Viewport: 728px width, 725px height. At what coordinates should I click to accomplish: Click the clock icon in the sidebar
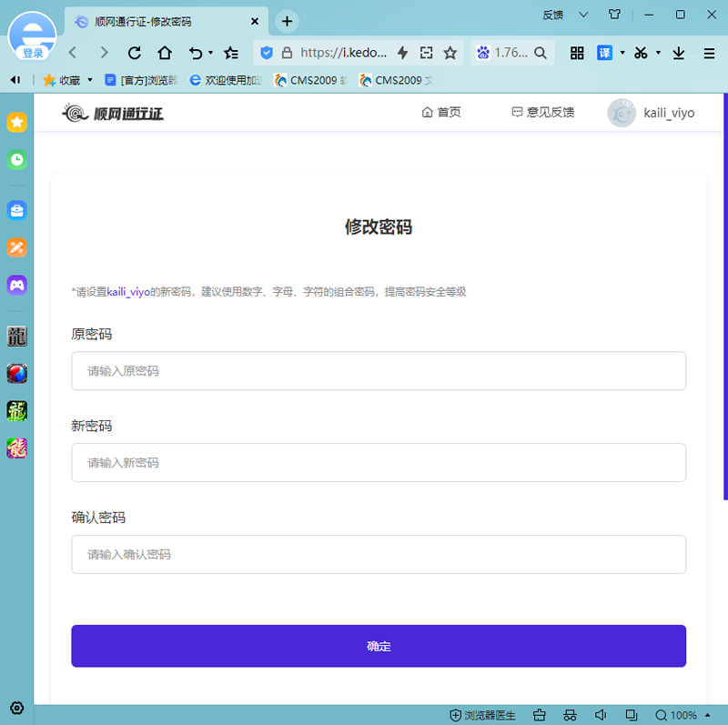tap(16, 159)
